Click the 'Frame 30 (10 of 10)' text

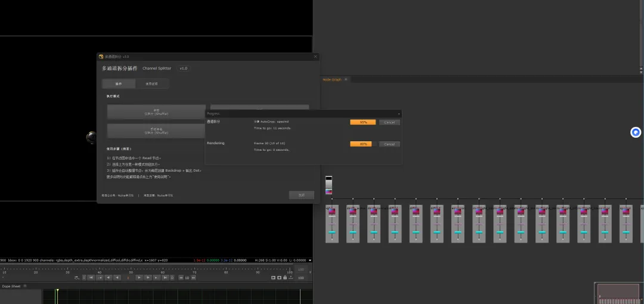tap(270, 144)
